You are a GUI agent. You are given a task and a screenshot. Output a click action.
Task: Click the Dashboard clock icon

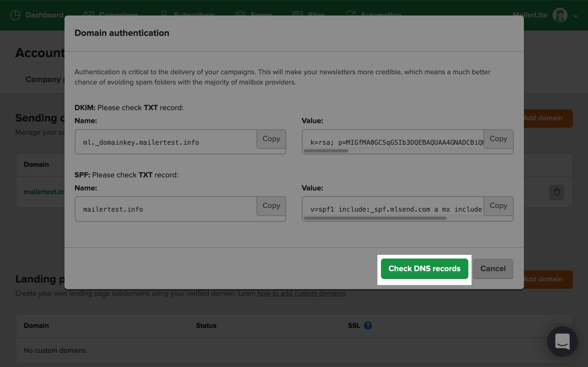coord(15,15)
